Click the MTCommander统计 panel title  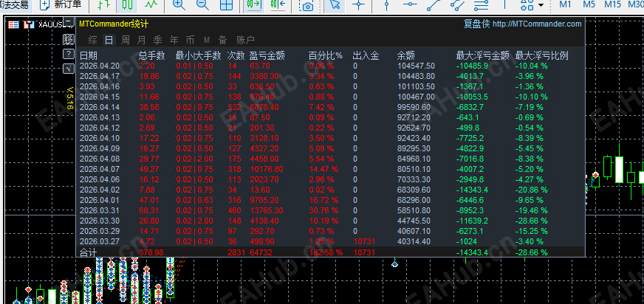coord(114,24)
